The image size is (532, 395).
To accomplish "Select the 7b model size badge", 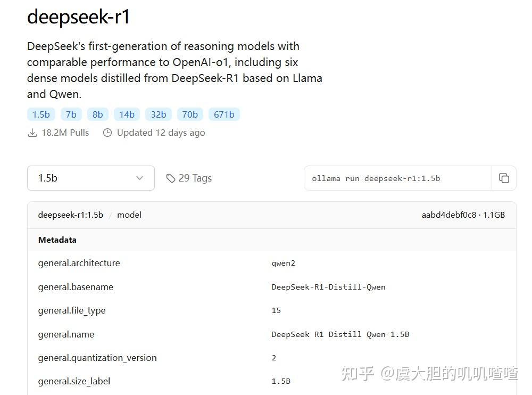I will tap(71, 114).
